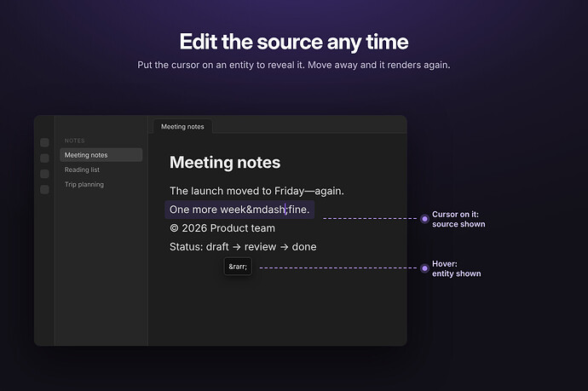The width and height of the screenshot is (588, 391).
Task: Select Meeting notes in the sidebar
Action: 101,155
